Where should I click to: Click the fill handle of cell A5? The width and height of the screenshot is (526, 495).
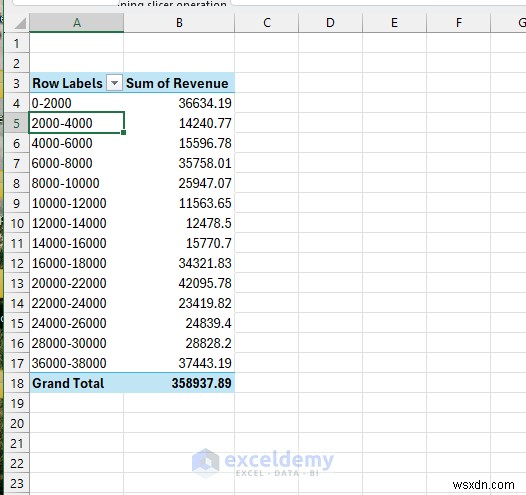click(x=123, y=132)
